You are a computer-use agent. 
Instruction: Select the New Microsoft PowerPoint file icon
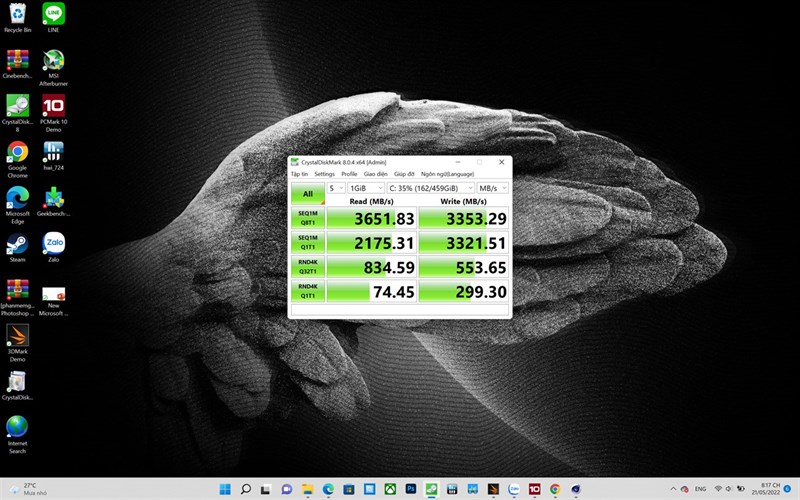pos(54,302)
